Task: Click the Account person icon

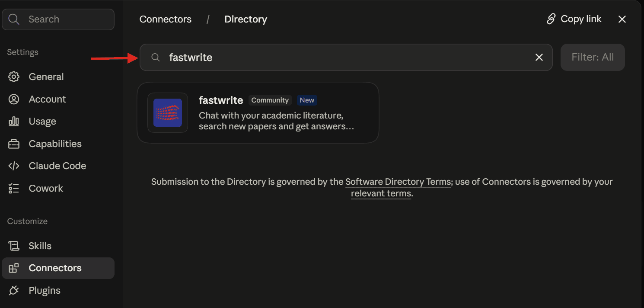Action: (x=14, y=99)
